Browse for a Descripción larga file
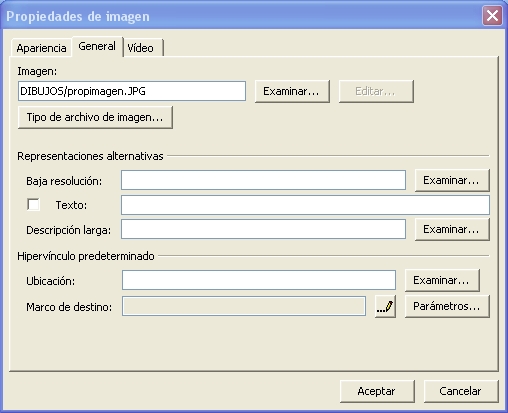508x413 pixels. pyautogui.click(x=452, y=229)
